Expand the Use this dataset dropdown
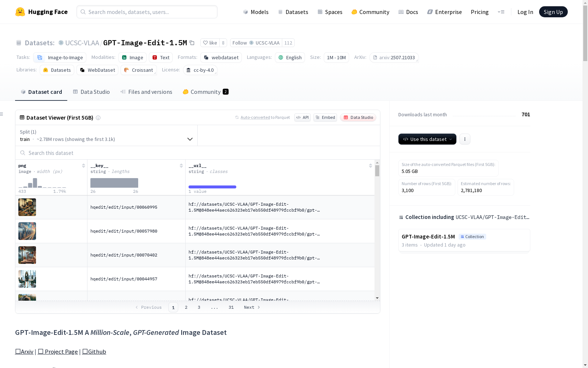The height and width of the screenshot is (368, 588). click(x=427, y=139)
